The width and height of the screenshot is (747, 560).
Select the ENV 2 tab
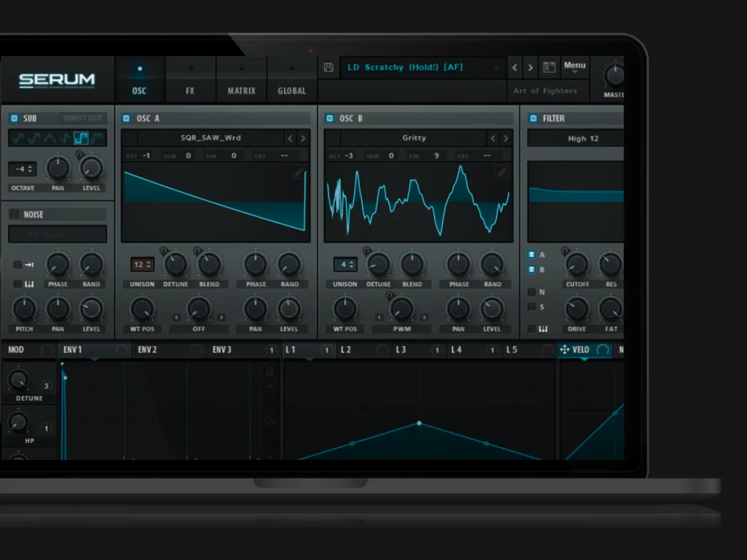point(169,350)
